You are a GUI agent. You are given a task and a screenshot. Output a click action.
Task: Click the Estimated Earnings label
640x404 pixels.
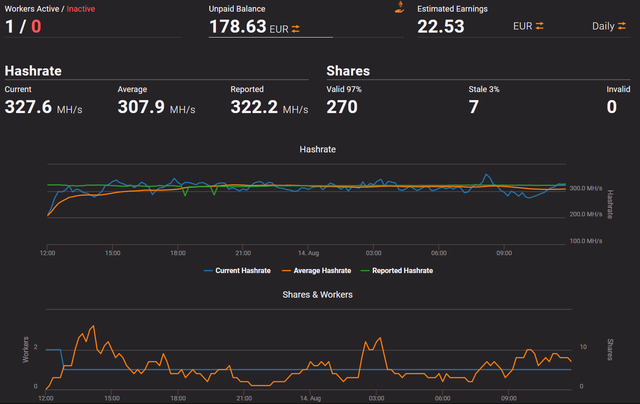(x=452, y=9)
